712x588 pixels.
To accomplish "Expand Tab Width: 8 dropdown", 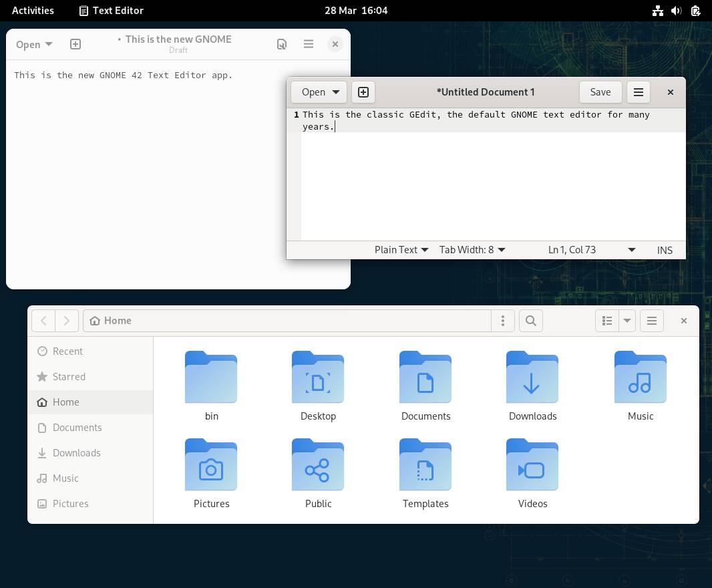I will (x=472, y=250).
